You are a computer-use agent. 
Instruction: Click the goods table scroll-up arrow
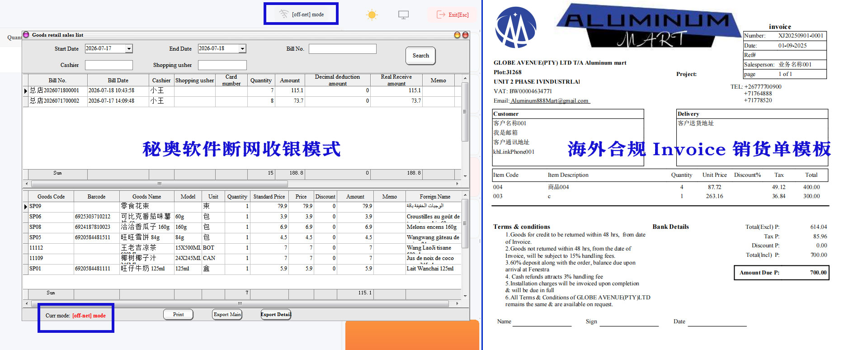click(465, 194)
